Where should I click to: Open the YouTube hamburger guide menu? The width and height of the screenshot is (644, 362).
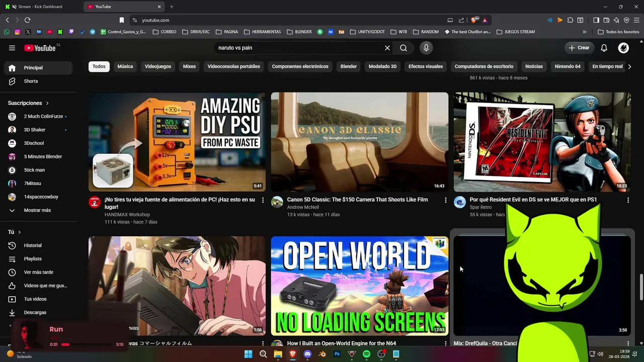[x=12, y=48]
